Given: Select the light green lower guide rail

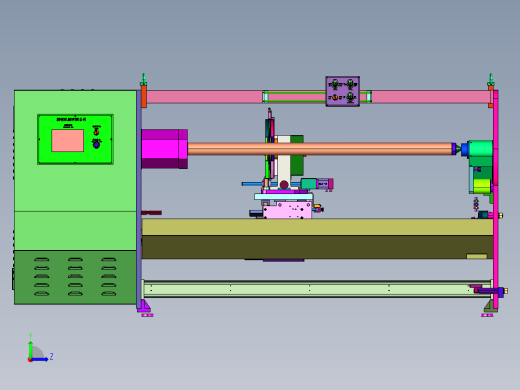Looking at the screenshot, I should point(317,289).
